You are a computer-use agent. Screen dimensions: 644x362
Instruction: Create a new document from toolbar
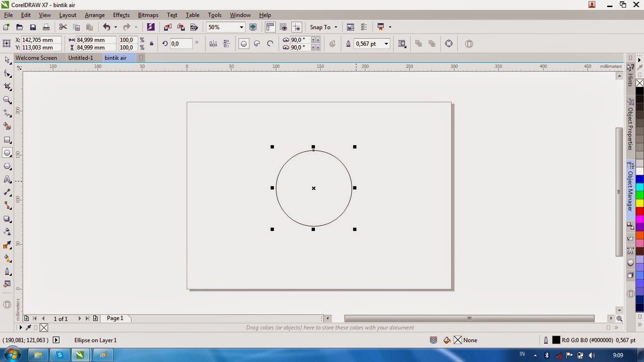(x=6, y=27)
